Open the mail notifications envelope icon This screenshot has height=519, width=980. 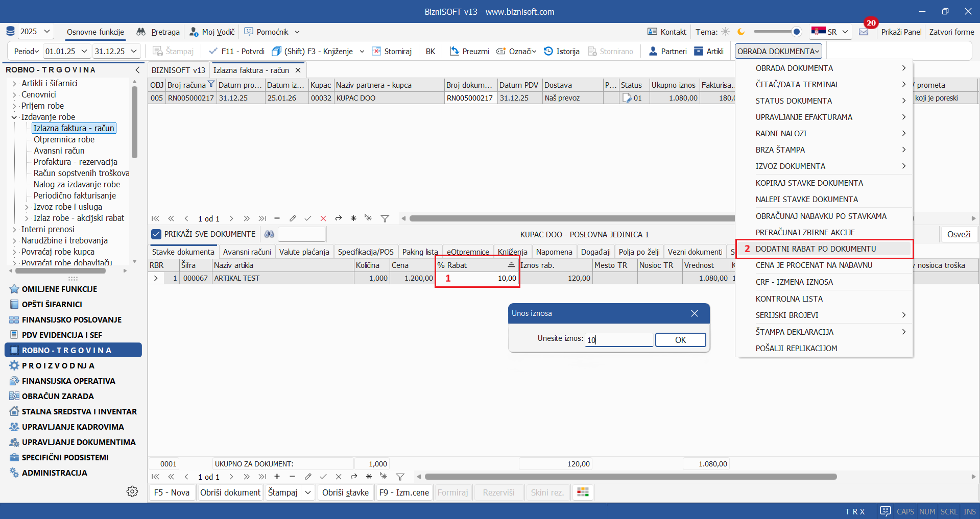pos(864,32)
